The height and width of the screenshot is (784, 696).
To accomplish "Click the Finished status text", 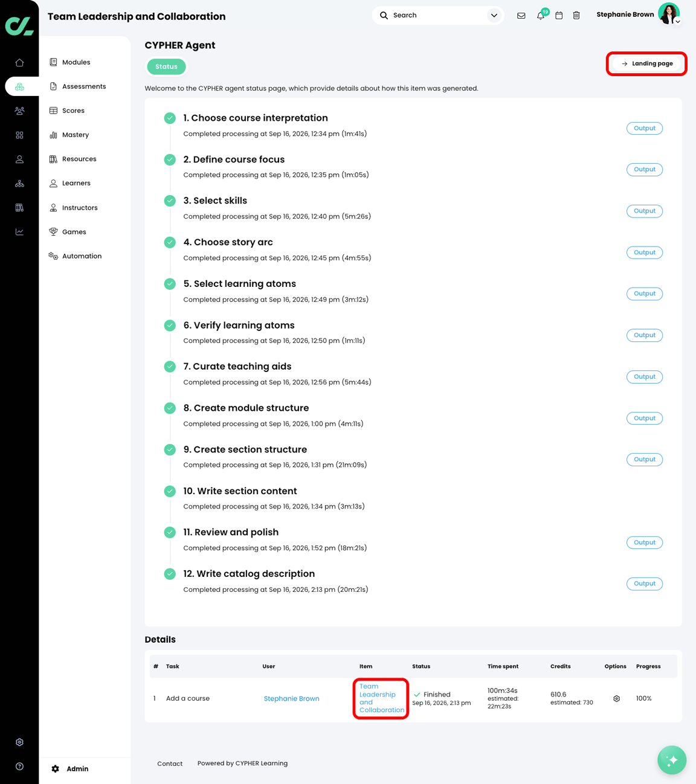I will click(x=437, y=695).
